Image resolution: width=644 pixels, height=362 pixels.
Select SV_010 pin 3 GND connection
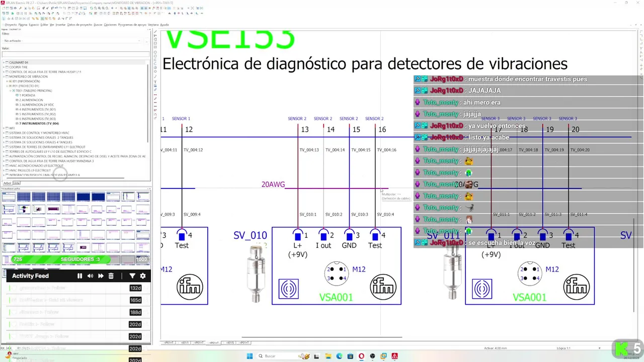(349, 235)
